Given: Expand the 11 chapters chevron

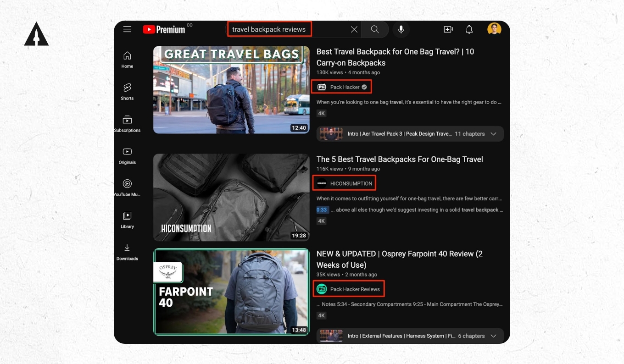Looking at the screenshot, I should click(x=494, y=134).
